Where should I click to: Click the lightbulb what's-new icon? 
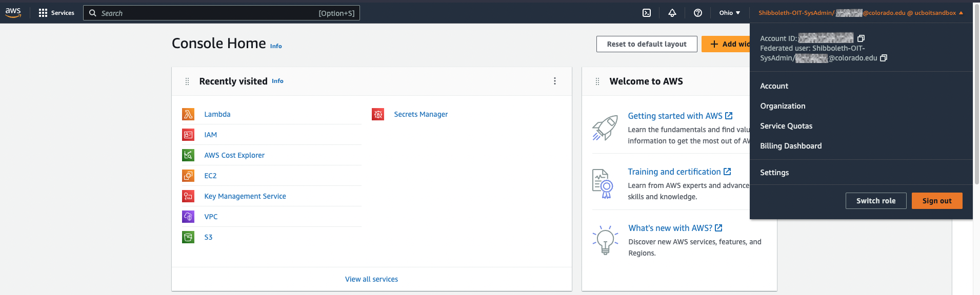coord(605,240)
